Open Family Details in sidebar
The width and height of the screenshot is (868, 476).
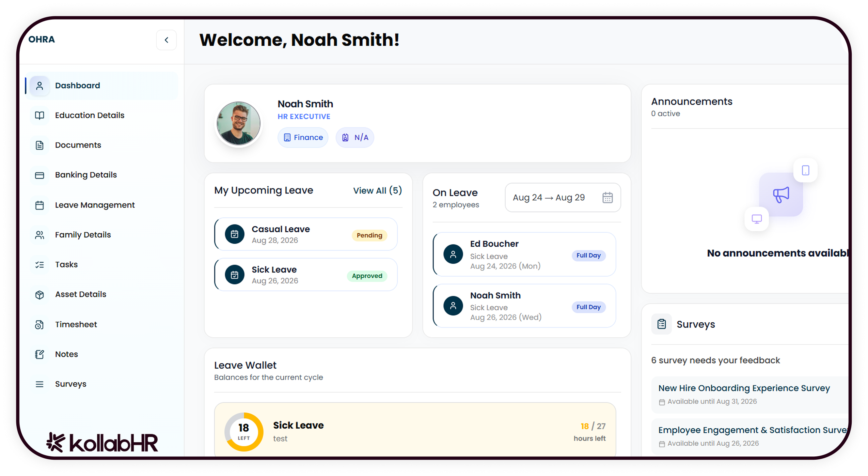[x=102, y=235]
